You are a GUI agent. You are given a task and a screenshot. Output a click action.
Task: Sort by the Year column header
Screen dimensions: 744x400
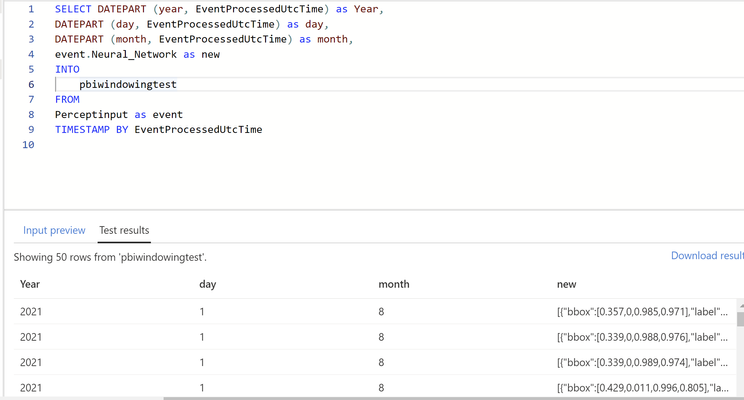coord(29,284)
